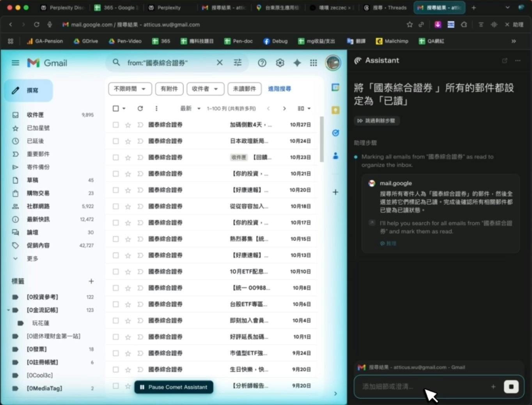Click the Gemini sparkle icon in Gmail header
The width and height of the screenshot is (532, 405).
(297, 63)
